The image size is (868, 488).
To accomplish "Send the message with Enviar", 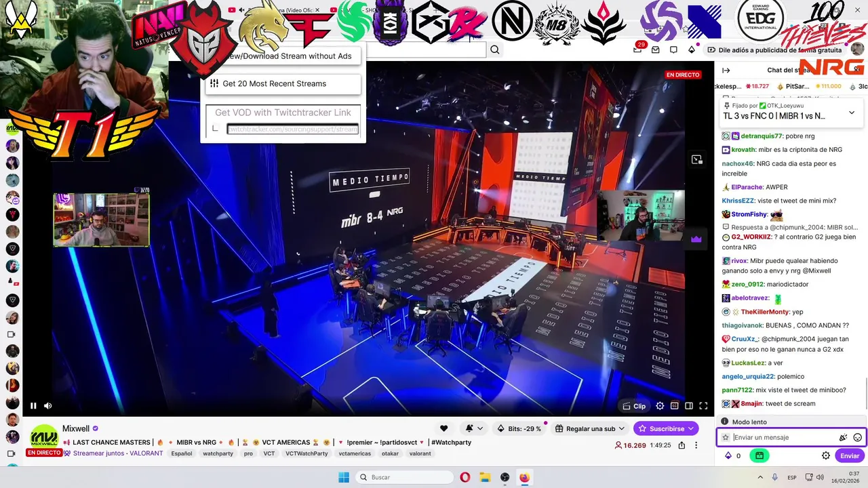I will (850, 455).
